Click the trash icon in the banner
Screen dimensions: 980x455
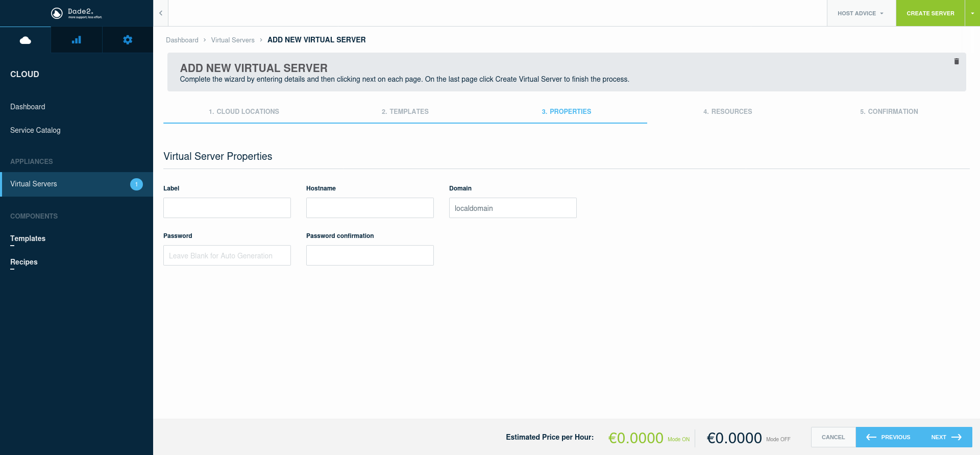pos(957,61)
